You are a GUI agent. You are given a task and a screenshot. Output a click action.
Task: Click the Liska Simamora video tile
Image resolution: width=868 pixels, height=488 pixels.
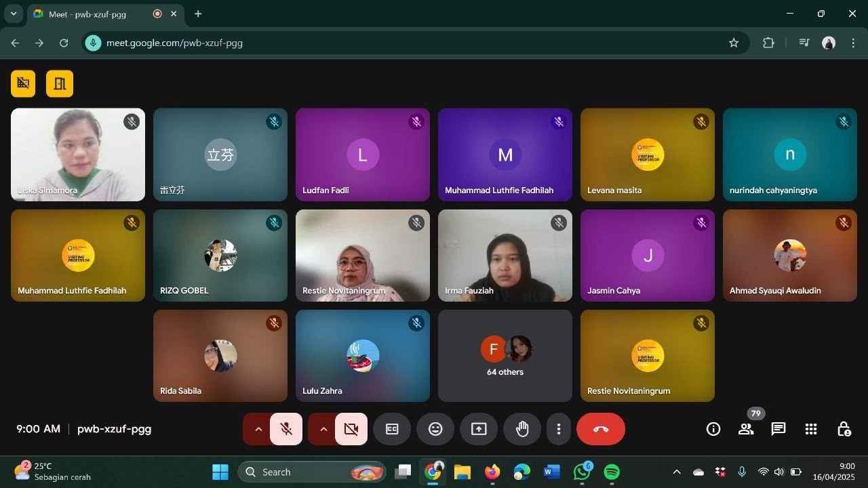pos(78,155)
